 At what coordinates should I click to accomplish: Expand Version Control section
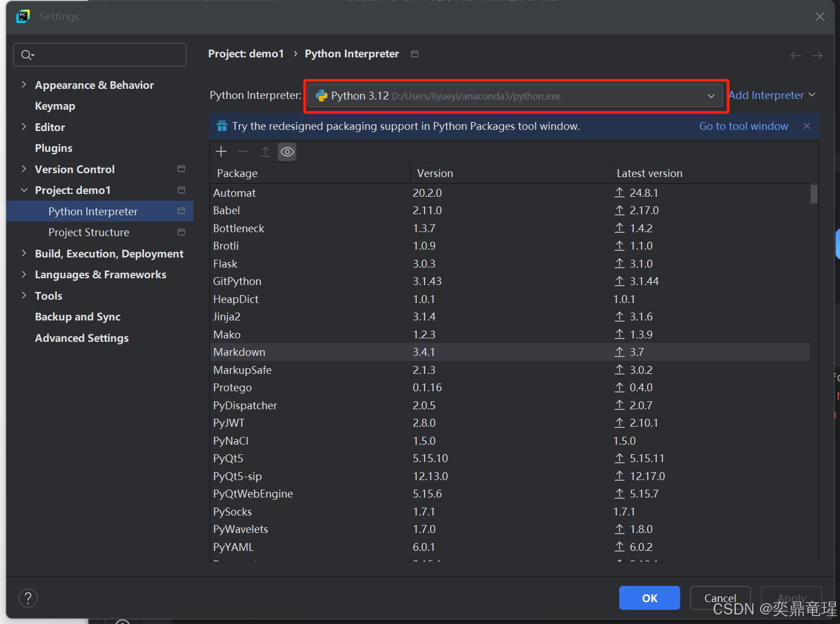click(24, 169)
